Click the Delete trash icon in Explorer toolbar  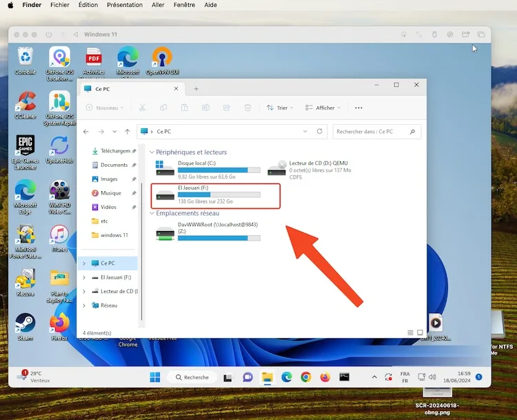[x=247, y=108]
